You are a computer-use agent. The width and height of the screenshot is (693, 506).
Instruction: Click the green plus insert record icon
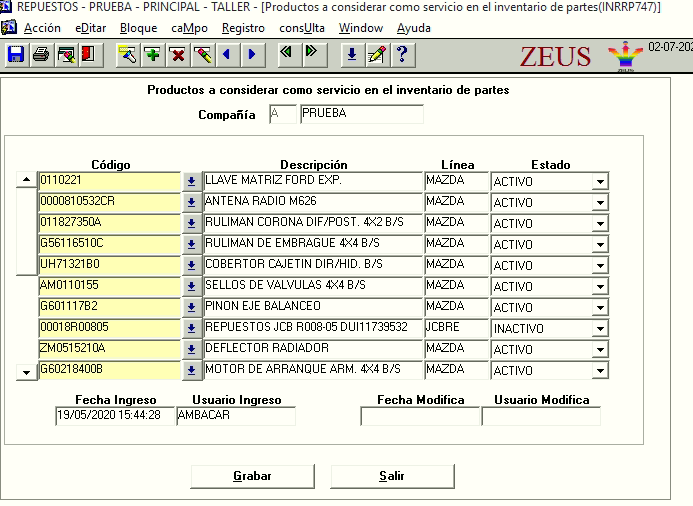[x=152, y=55]
